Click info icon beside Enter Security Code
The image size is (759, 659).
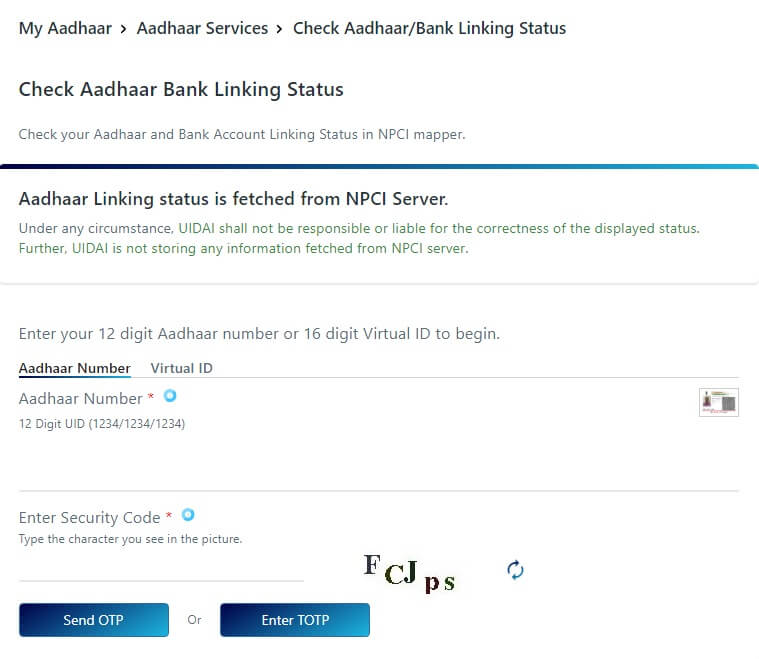(x=187, y=515)
